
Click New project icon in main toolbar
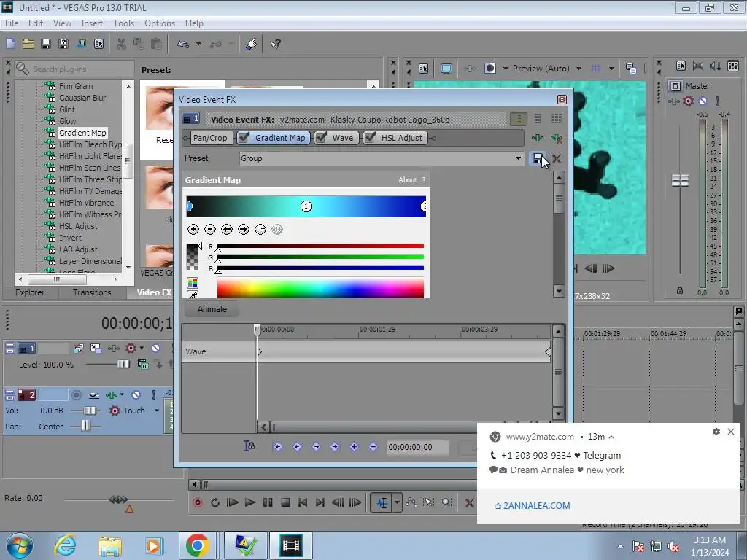pyautogui.click(x=10, y=44)
